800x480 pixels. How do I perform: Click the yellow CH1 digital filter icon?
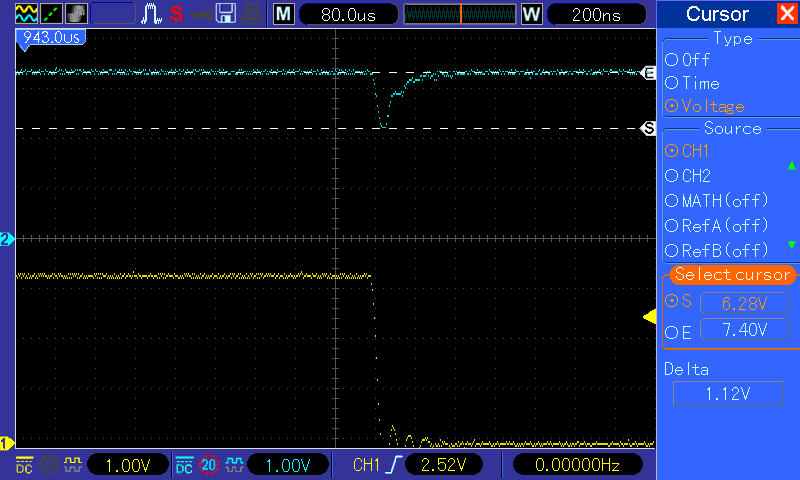click(73, 465)
